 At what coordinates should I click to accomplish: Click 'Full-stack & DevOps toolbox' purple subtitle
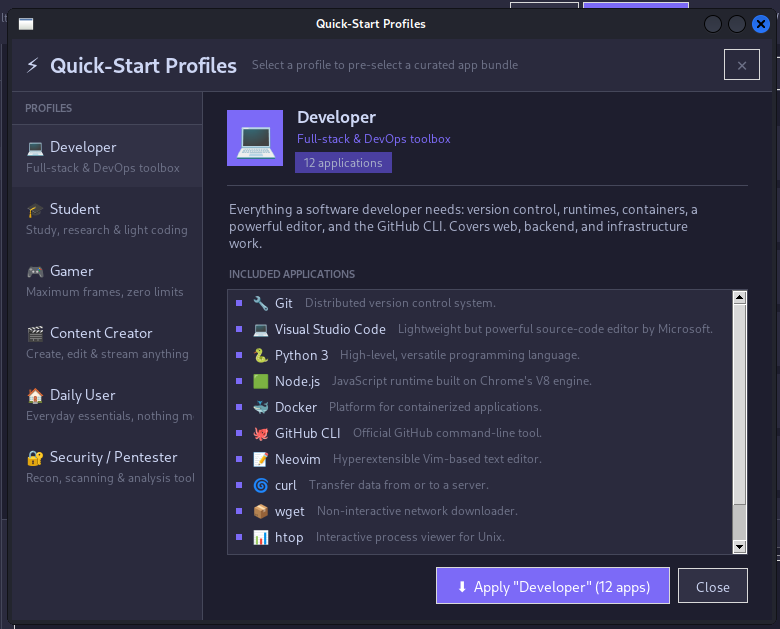[374, 139]
